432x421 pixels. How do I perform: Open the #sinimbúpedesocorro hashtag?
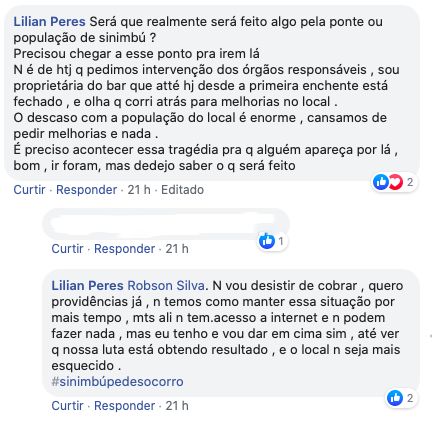pos(117,382)
